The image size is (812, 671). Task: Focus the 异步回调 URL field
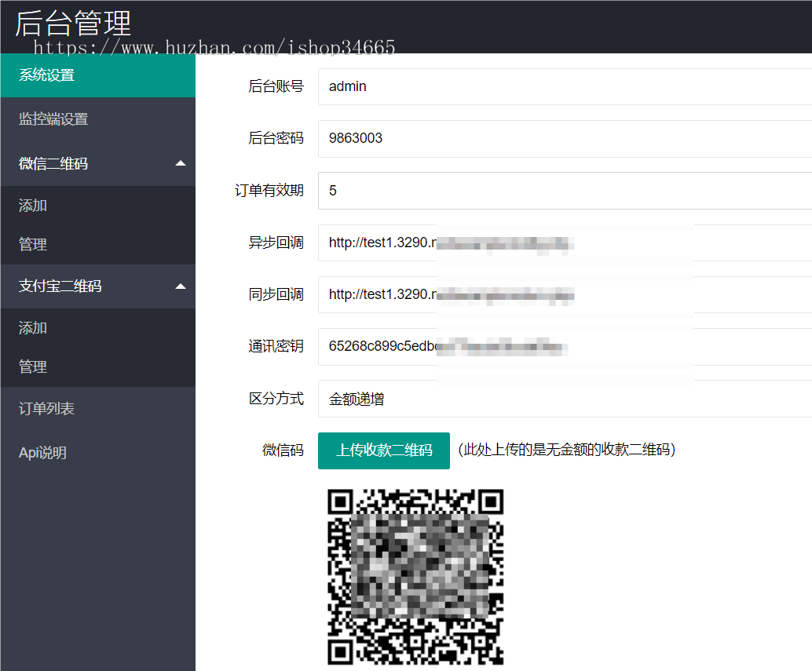pos(565,243)
